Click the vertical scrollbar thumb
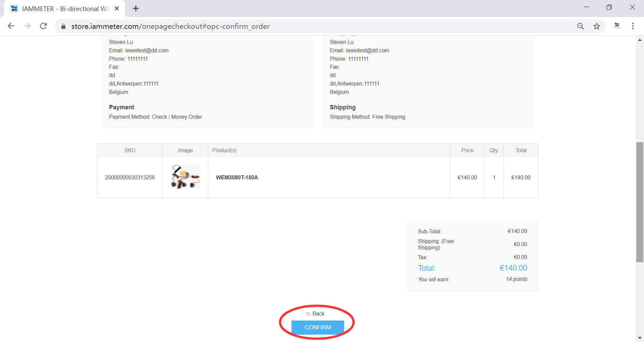Screen dimensions: 644x342 tap(640, 201)
